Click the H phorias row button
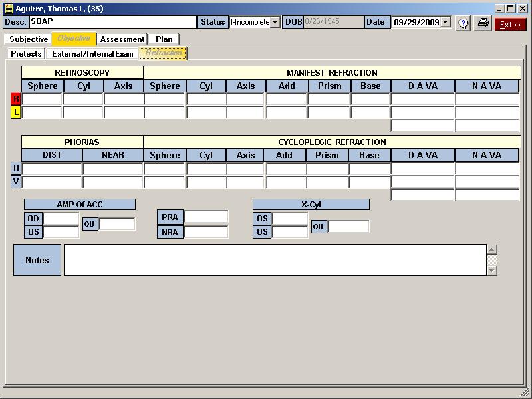The image size is (532, 399). click(x=17, y=168)
